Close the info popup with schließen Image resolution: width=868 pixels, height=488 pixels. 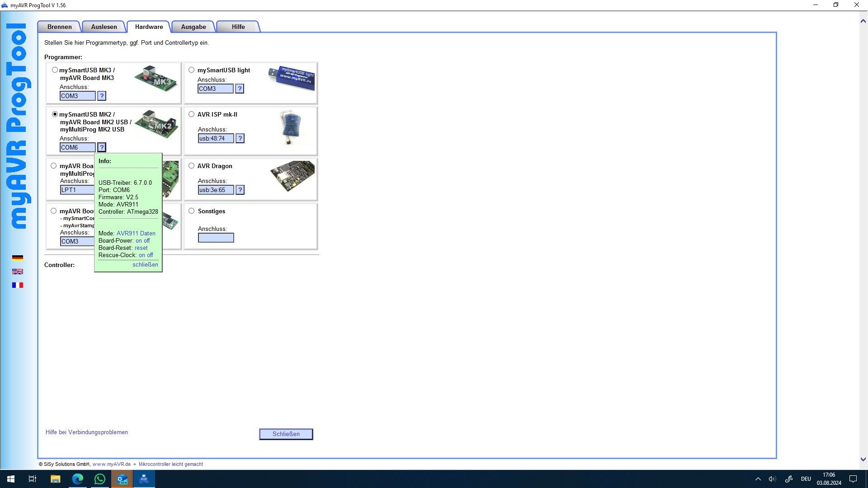(145, 265)
